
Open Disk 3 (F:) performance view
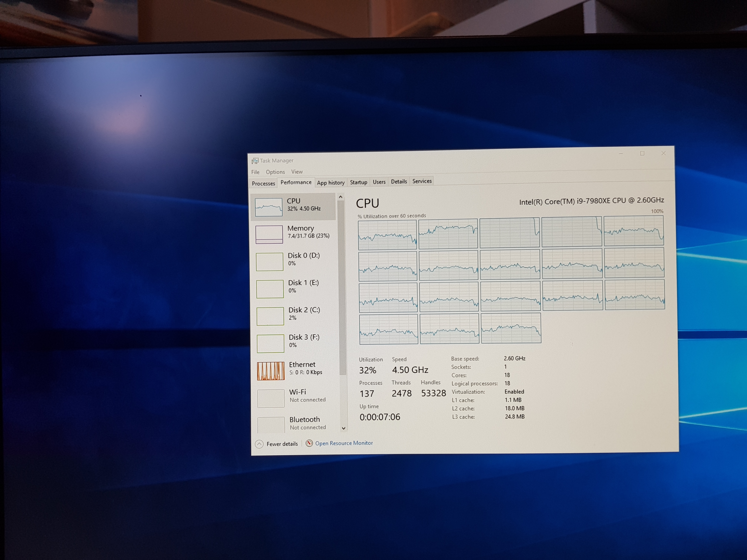295,343
